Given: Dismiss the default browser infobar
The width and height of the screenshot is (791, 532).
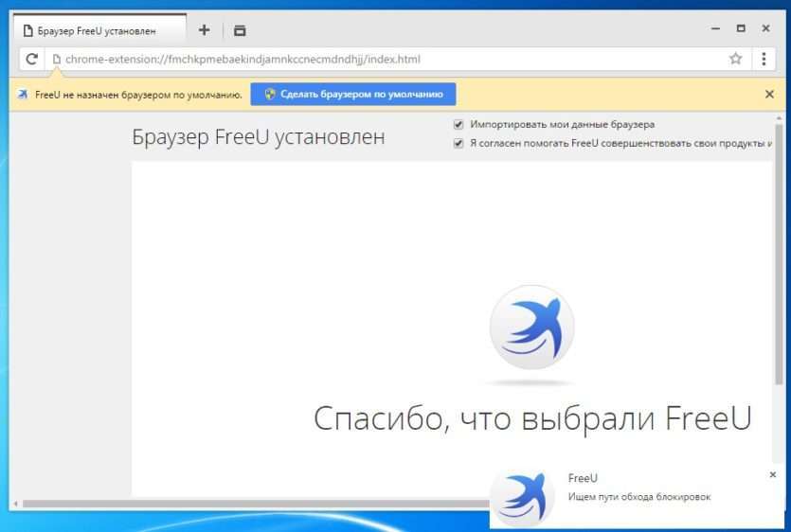Looking at the screenshot, I should tap(769, 94).
